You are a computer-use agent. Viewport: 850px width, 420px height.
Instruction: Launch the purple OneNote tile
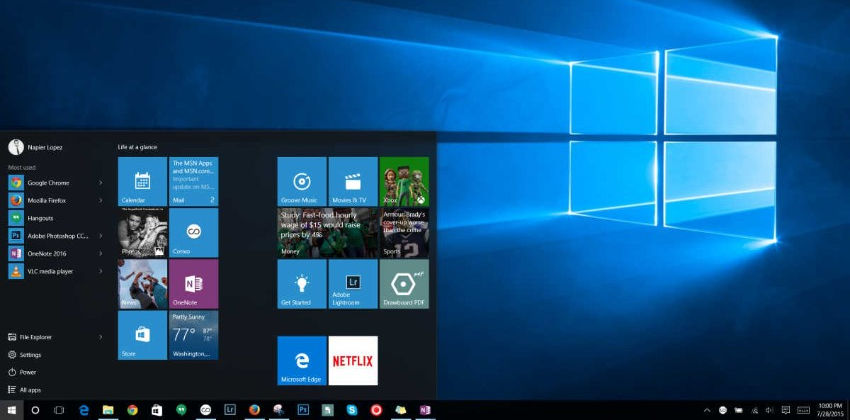tap(194, 284)
